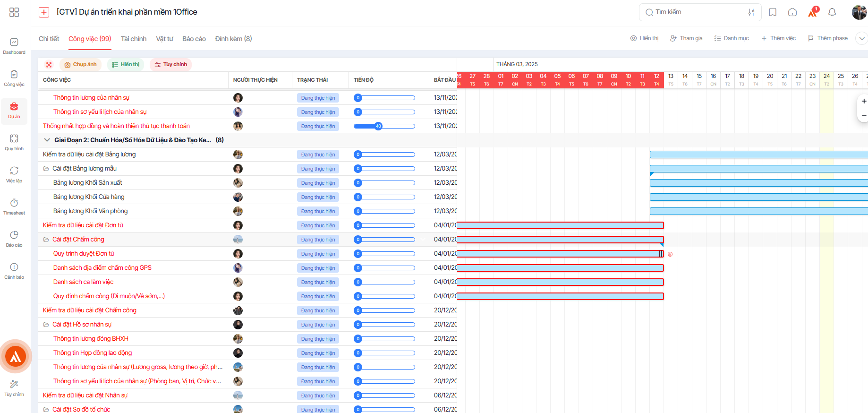Click the red plus create icon
Screen dimensions: 868x413
click(44, 12)
